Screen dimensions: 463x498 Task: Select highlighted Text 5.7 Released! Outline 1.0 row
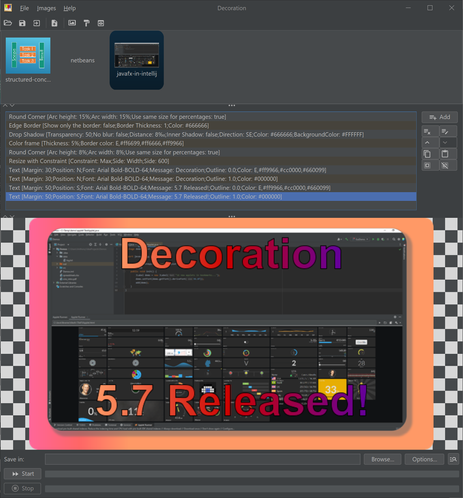pos(211,197)
